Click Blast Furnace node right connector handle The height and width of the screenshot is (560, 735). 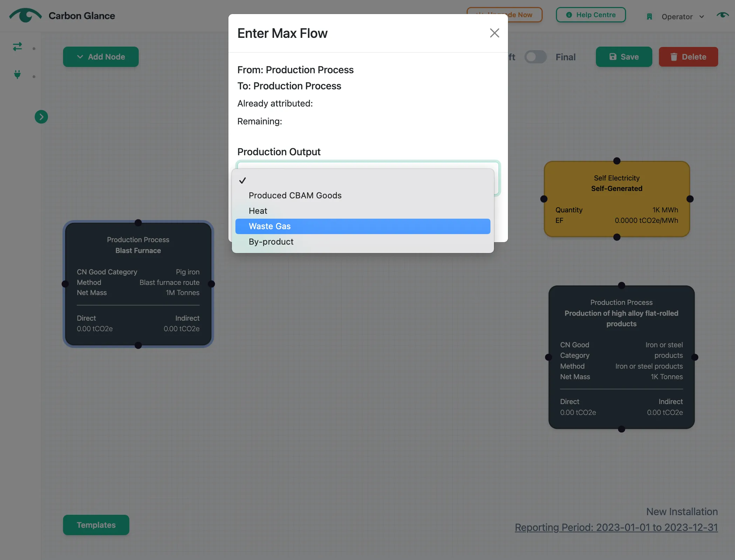click(x=211, y=284)
